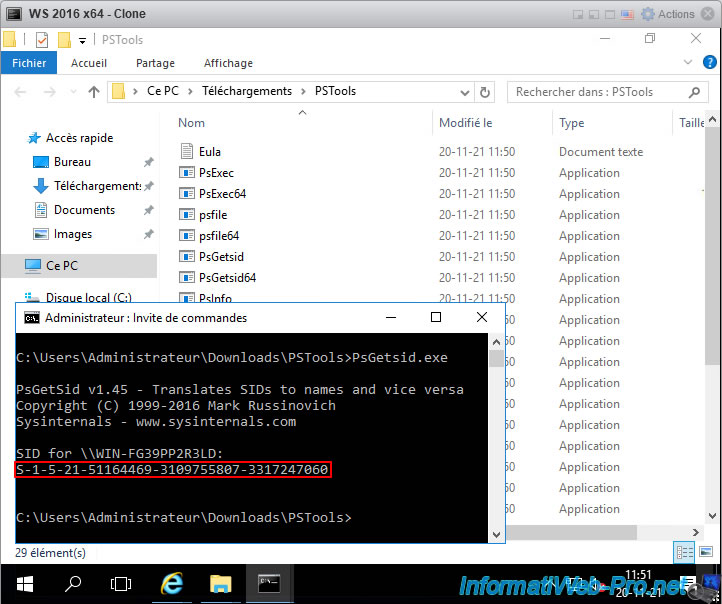Refresh the PSTools folder view

(x=485, y=92)
